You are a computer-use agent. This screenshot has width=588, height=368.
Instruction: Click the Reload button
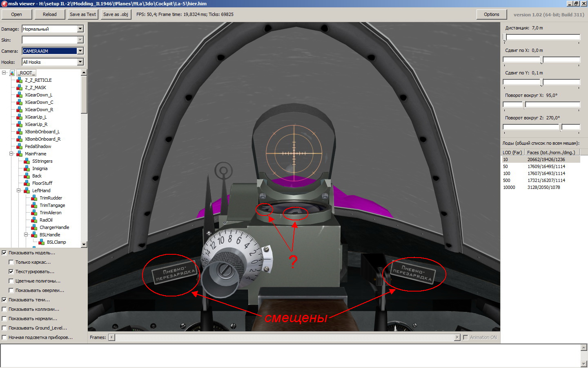(50, 14)
